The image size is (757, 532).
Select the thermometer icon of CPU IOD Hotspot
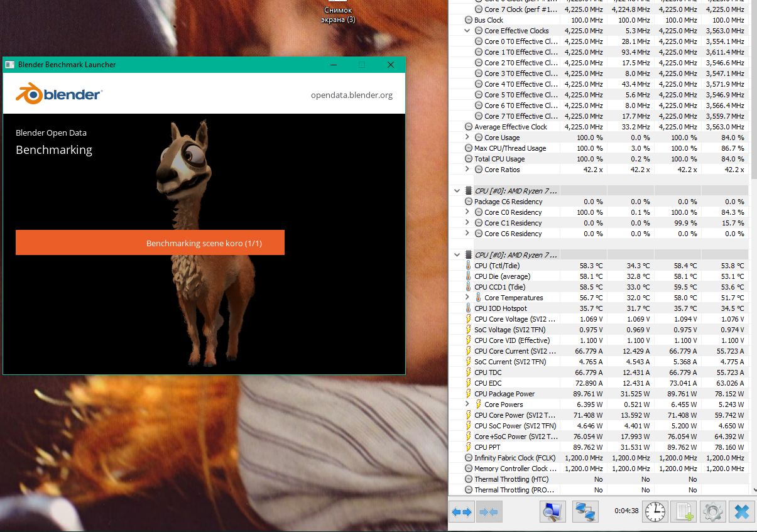tap(468, 308)
